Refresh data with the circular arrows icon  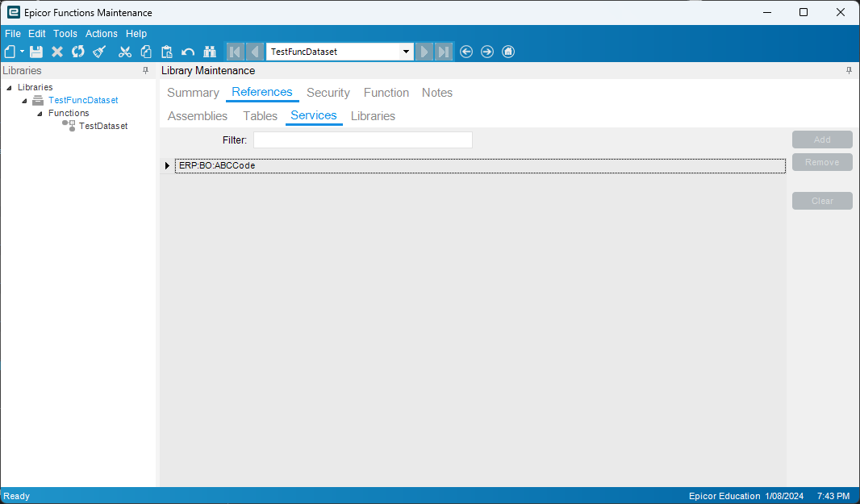[x=78, y=52]
